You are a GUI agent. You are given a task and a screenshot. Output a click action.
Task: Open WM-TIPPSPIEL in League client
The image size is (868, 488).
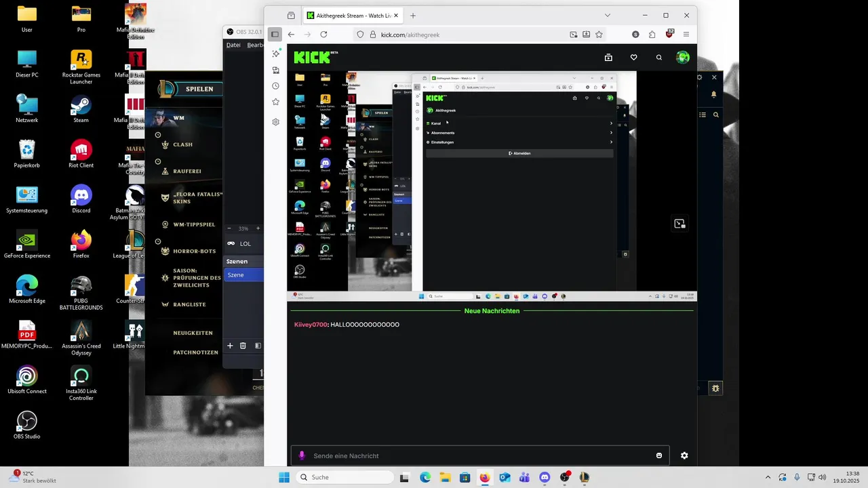194,224
